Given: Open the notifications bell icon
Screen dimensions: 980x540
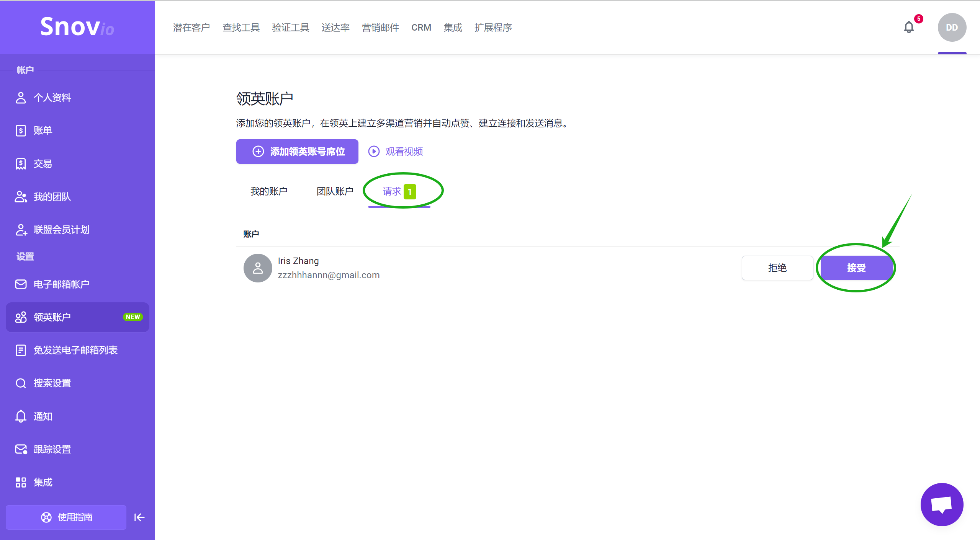Looking at the screenshot, I should point(909,27).
